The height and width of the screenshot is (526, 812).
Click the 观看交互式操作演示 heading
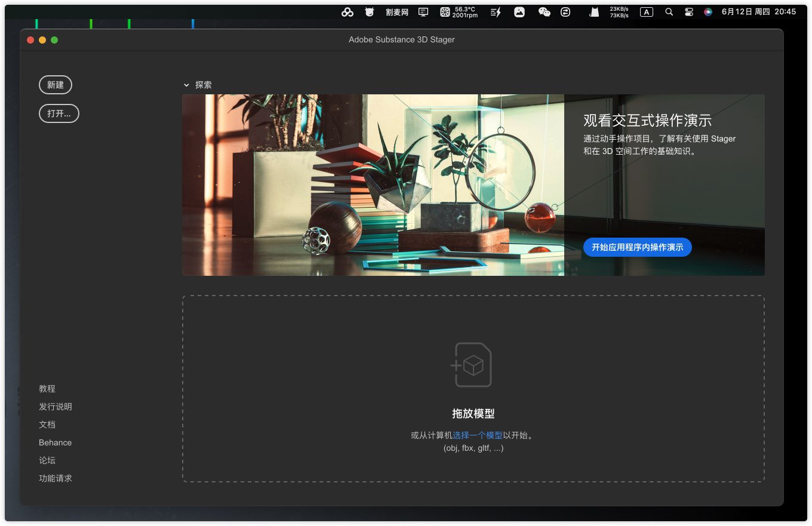pos(648,120)
